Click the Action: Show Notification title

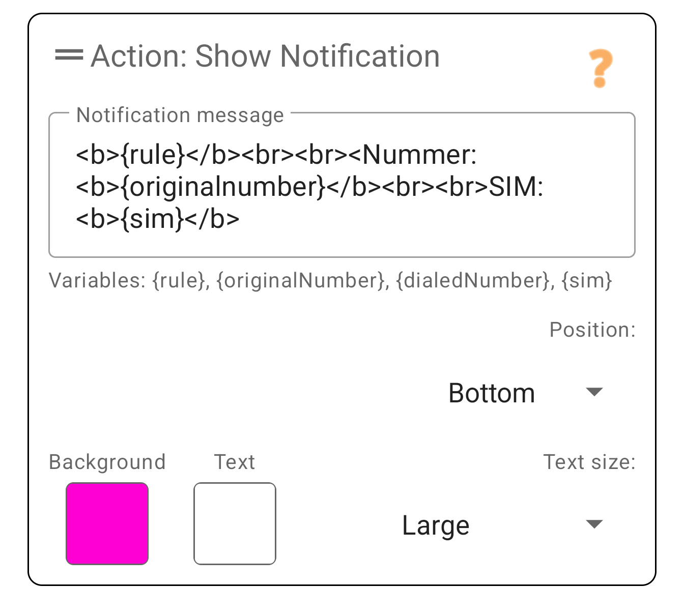click(x=265, y=56)
